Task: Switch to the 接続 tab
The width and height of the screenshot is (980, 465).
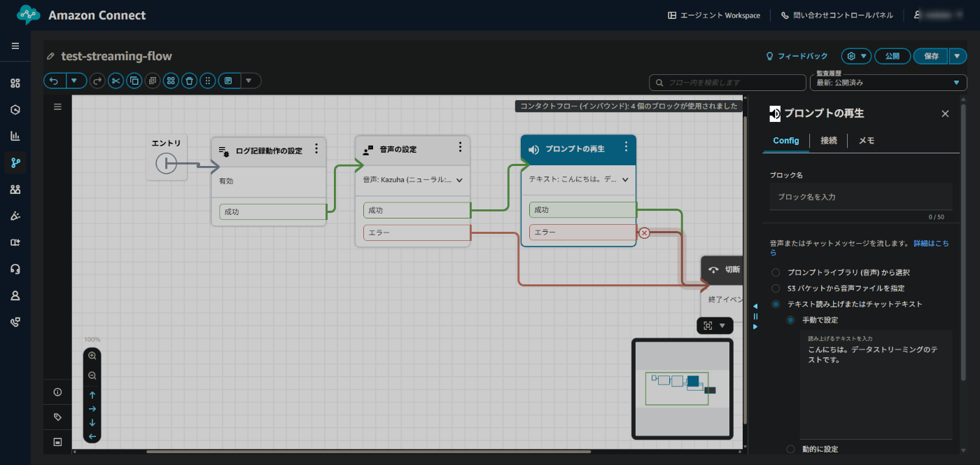Action: click(x=829, y=141)
